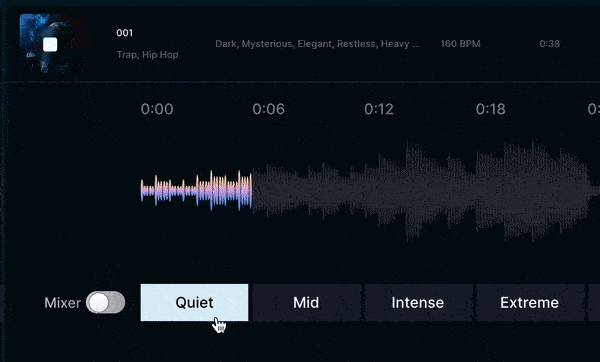
Task: Click the Mixer label
Action: [x=62, y=303]
